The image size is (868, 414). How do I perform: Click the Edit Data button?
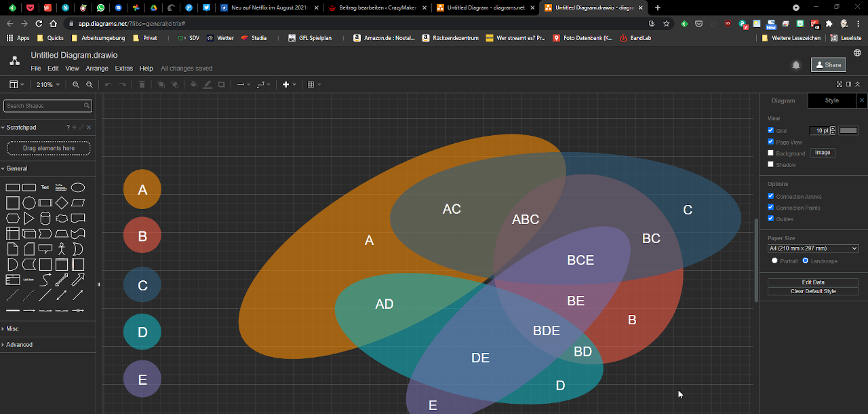pyautogui.click(x=813, y=282)
